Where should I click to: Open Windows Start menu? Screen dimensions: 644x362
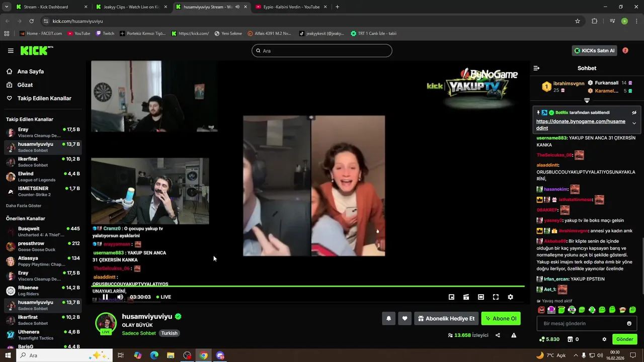8,355
